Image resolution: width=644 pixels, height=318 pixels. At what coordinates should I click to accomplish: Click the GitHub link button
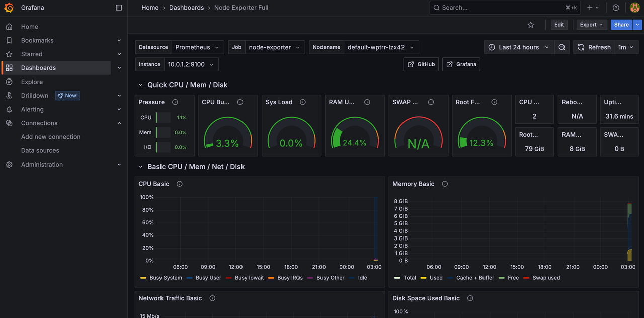click(421, 64)
